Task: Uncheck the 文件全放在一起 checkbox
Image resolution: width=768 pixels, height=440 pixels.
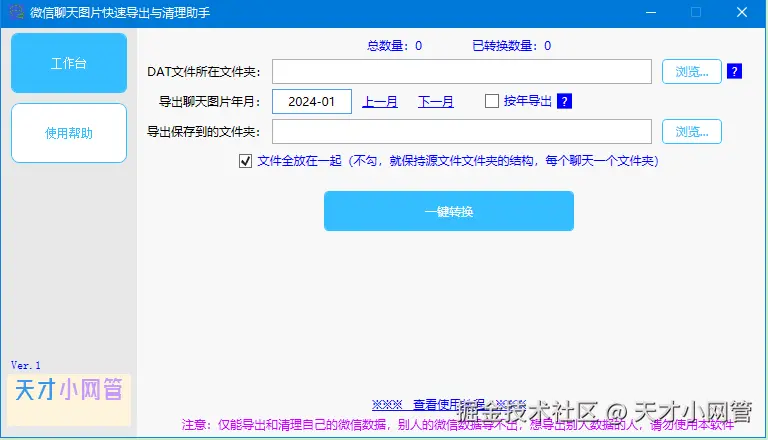Action: coord(245,161)
